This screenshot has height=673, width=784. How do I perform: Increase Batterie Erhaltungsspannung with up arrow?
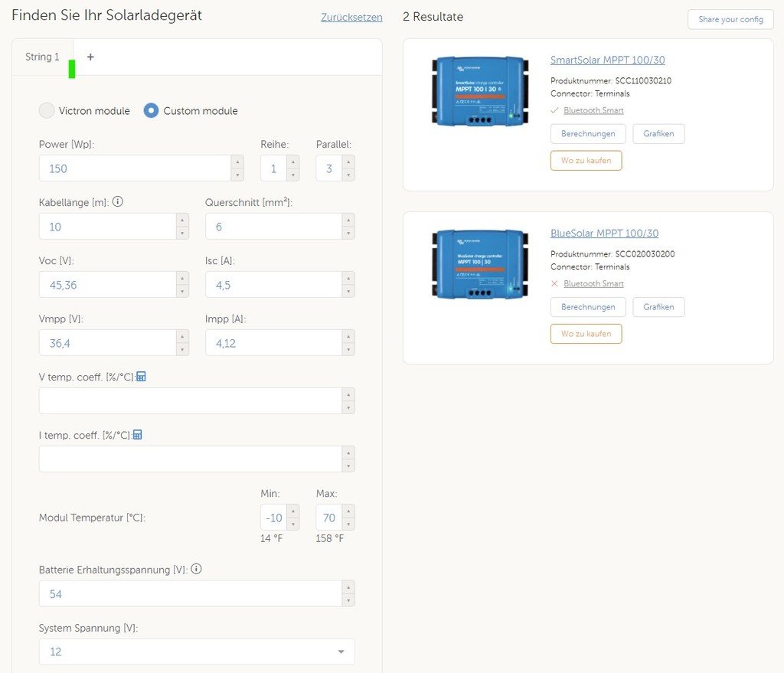tap(348, 587)
